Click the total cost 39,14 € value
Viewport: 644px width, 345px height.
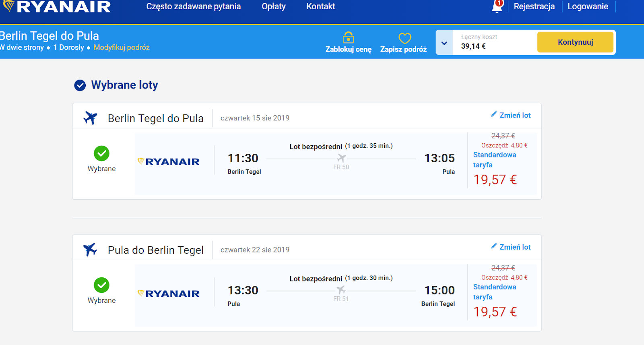click(x=473, y=46)
